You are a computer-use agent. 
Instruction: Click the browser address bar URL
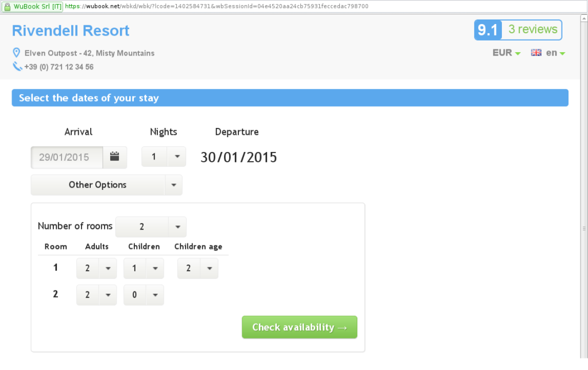click(x=218, y=6)
